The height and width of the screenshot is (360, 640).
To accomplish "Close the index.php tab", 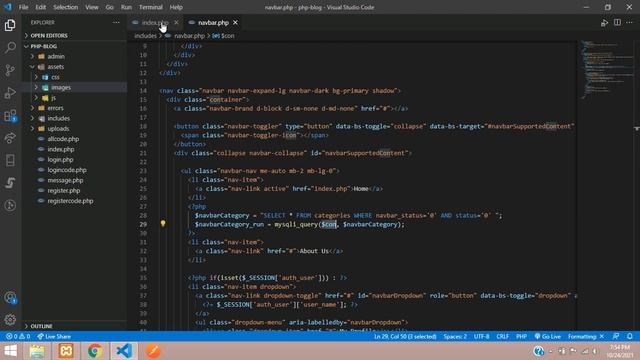I will [176, 22].
